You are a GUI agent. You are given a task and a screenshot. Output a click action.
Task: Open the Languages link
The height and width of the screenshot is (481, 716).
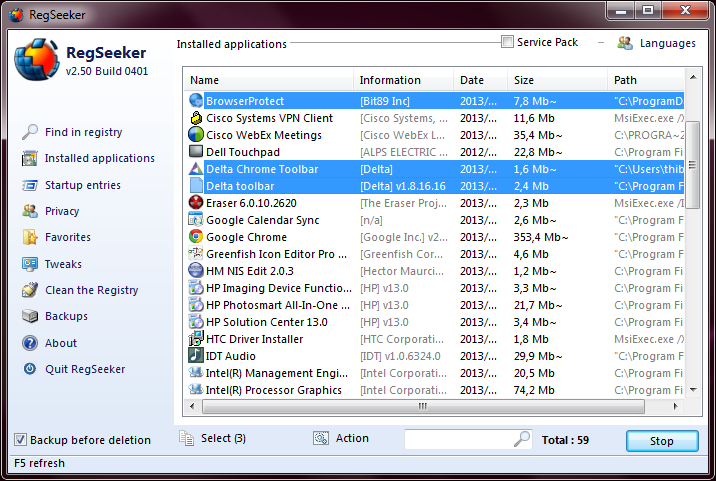point(668,43)
